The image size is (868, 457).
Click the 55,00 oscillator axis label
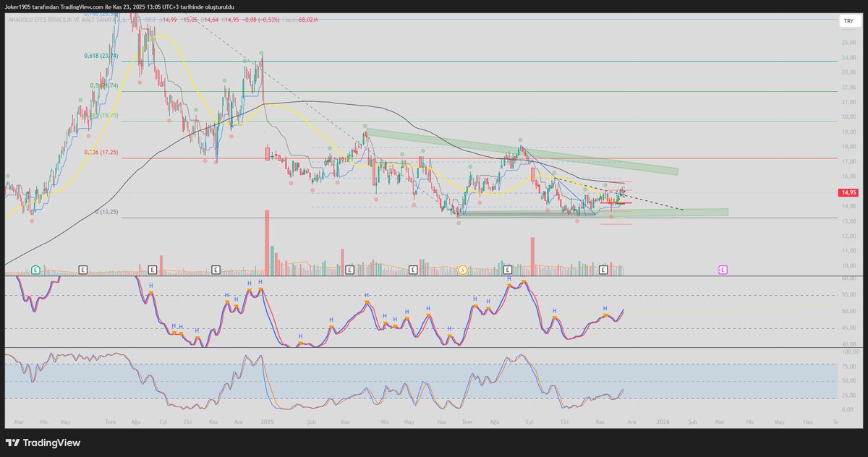pos(848,295)
